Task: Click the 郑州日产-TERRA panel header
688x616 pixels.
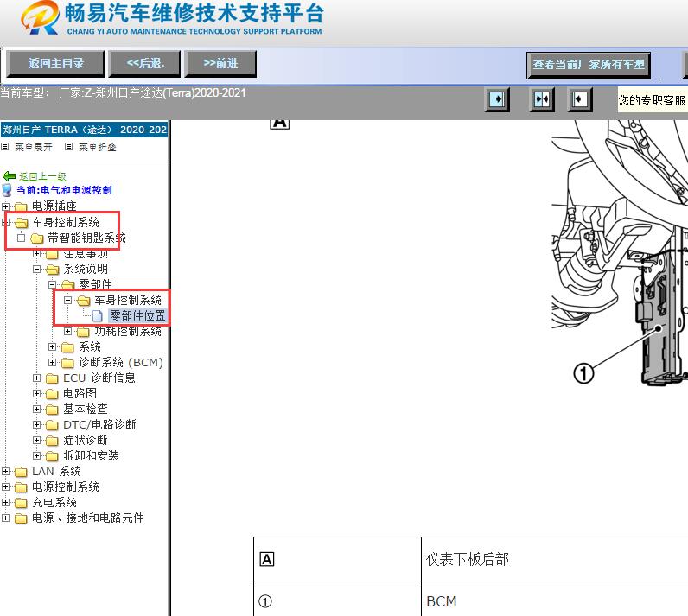Action: click(84, 130)
